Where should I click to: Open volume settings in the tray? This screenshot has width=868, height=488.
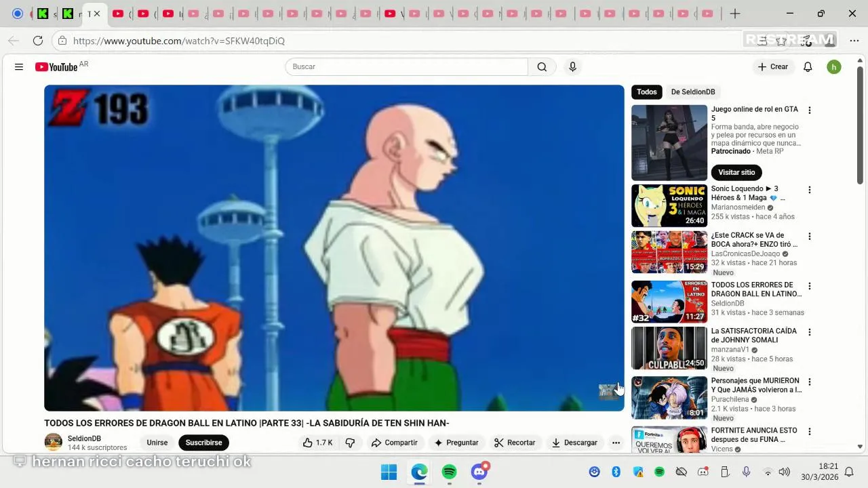point(785,472)
